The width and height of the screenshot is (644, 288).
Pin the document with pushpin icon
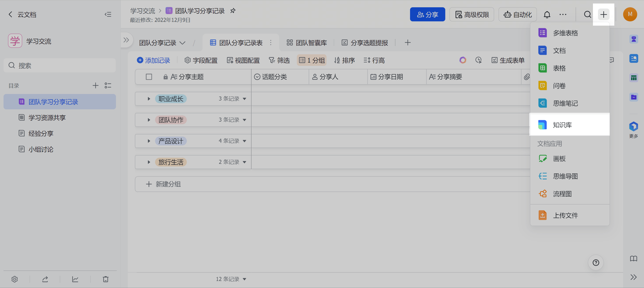(233, 11)
